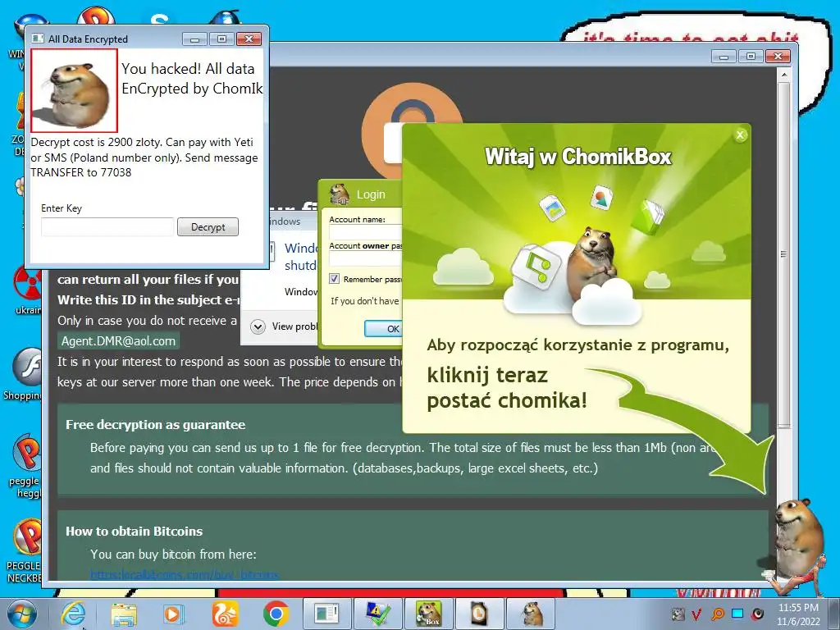Open the localbitcoins buy bitcoins link
Screen dimensions: 840x630
click(x=185, y=575)
